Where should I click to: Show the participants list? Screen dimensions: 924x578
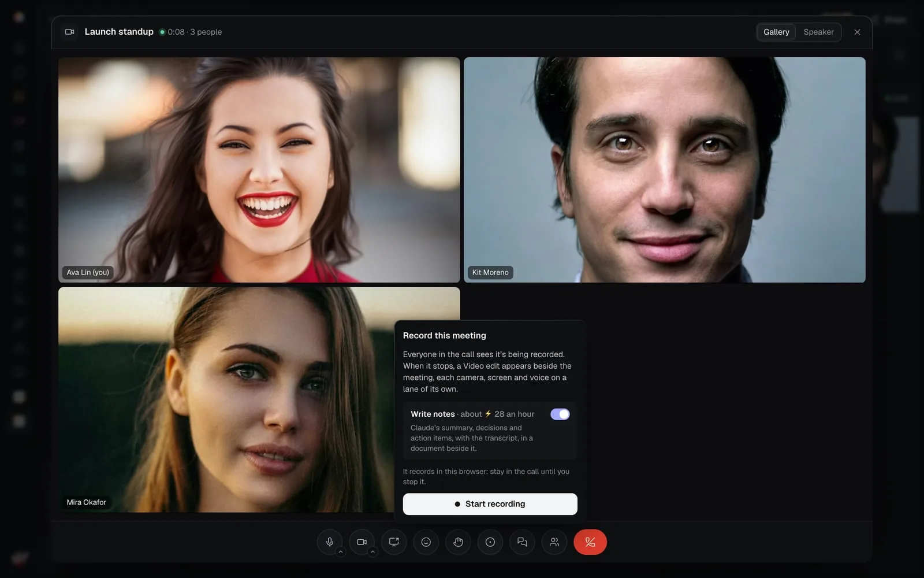pyautogui.click(x=554, y=542)
